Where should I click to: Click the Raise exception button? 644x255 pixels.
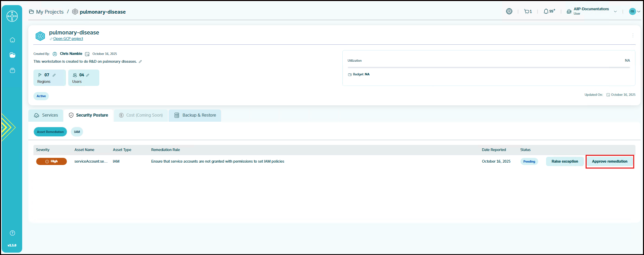click(x=564, y=162)
